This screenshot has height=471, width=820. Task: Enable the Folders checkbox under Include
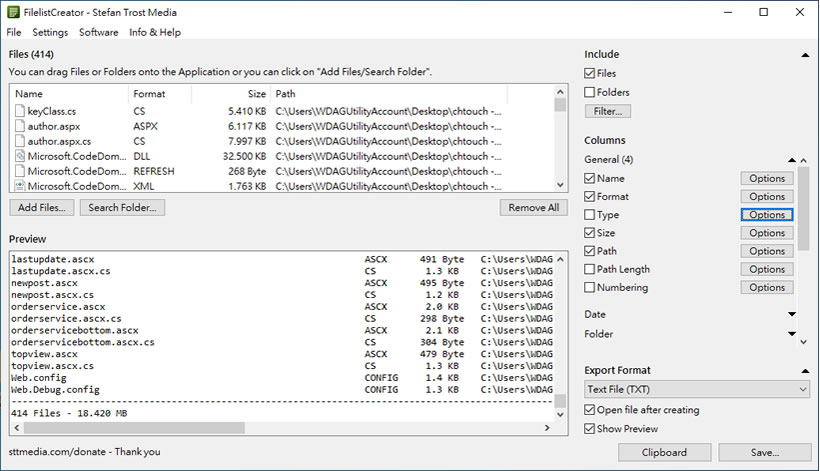pyautogui.click(x=590, y=92)
